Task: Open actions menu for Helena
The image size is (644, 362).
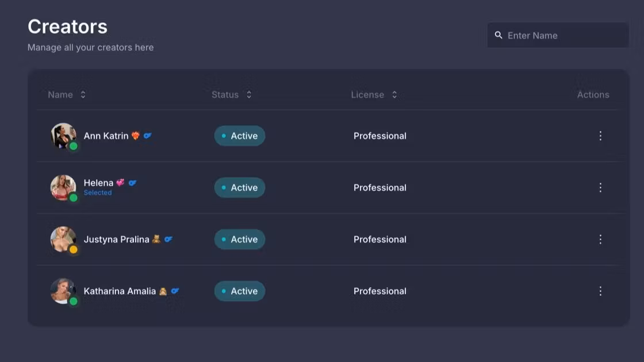Action: (600, 187)
